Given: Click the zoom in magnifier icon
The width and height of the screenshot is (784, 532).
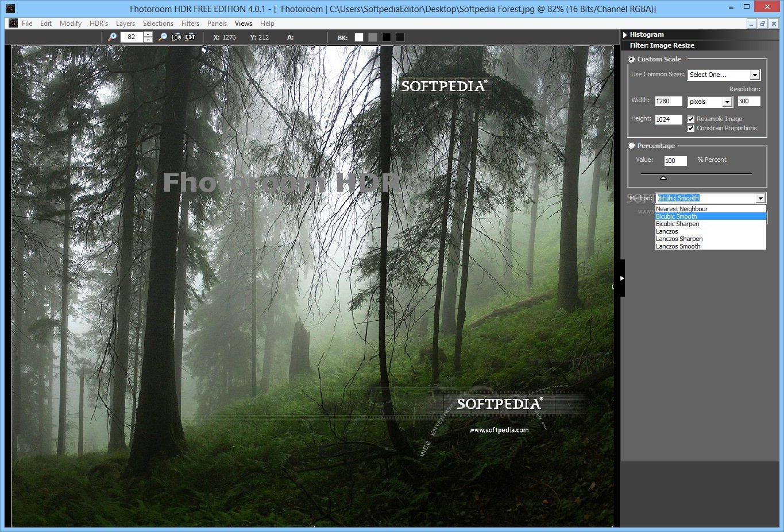Looking at the screenshot, I should [113, 37].
